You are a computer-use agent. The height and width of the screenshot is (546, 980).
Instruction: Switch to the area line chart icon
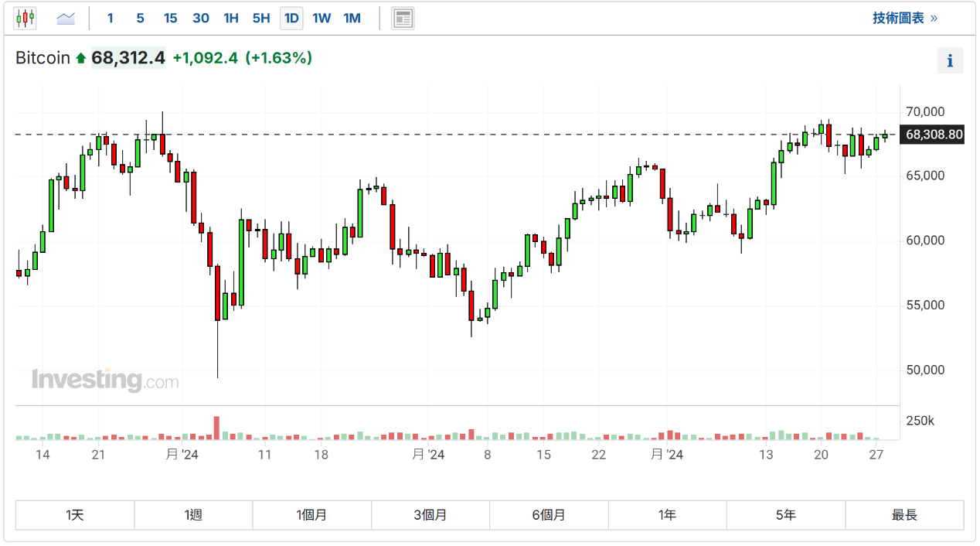coord(66,18)
